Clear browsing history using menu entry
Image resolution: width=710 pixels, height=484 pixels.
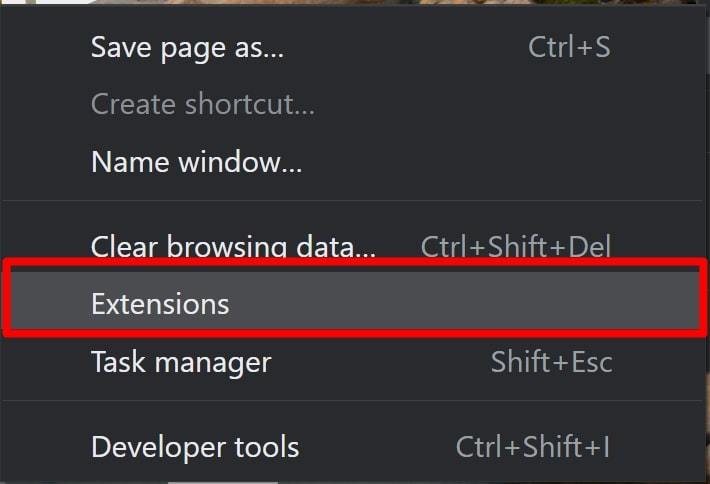pyautogui.click(x=355, y=246)
